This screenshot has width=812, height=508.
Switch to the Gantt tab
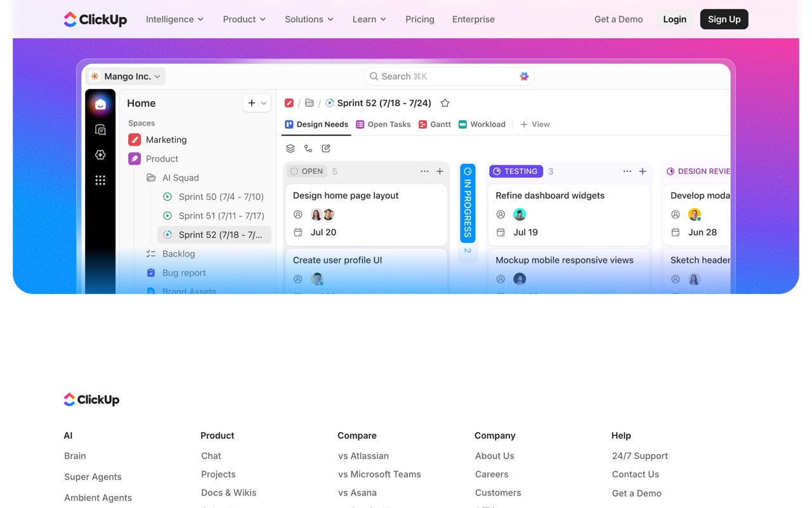pyautogui.click(x=435, y=124)
